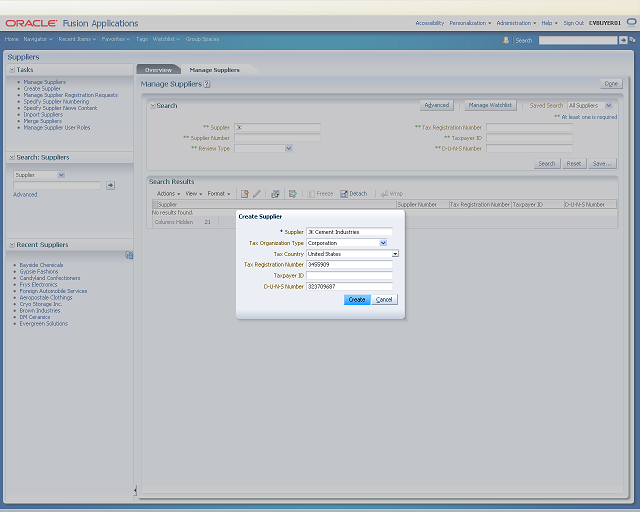The width and height of the screenshot is (640, 512).
Task: Collapse the Tasks panel
Action: 12,70
